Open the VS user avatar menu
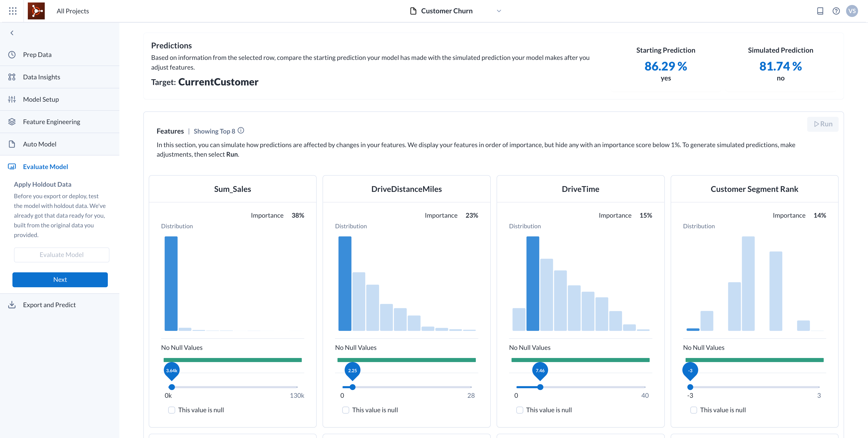 click(852, 11)
